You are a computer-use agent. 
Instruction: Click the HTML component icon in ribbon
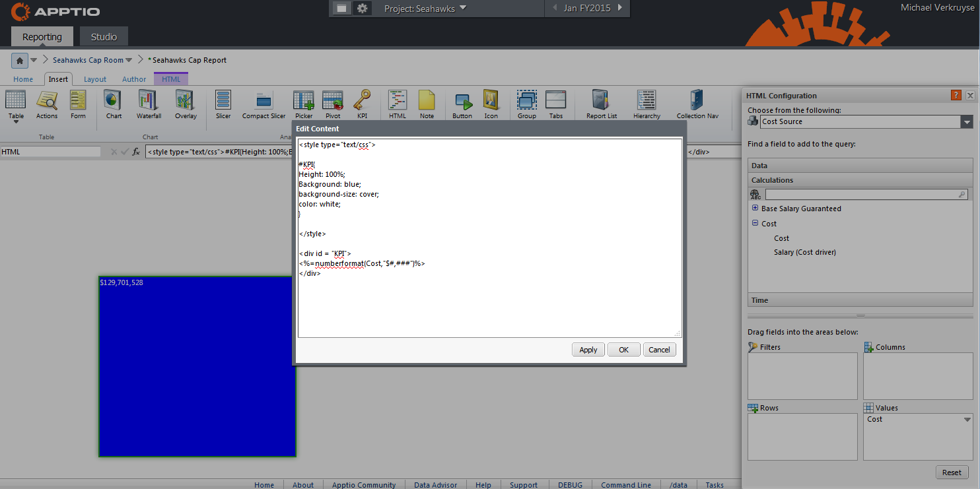(398, 100)
